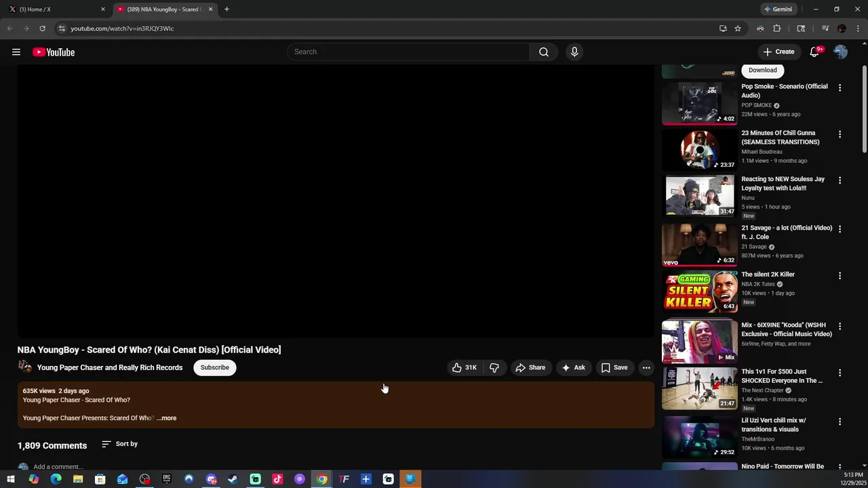Open the Gemini button in Chrome
Image resolution: width=868 pixels, height=488 pixels.
pos(778,9)
